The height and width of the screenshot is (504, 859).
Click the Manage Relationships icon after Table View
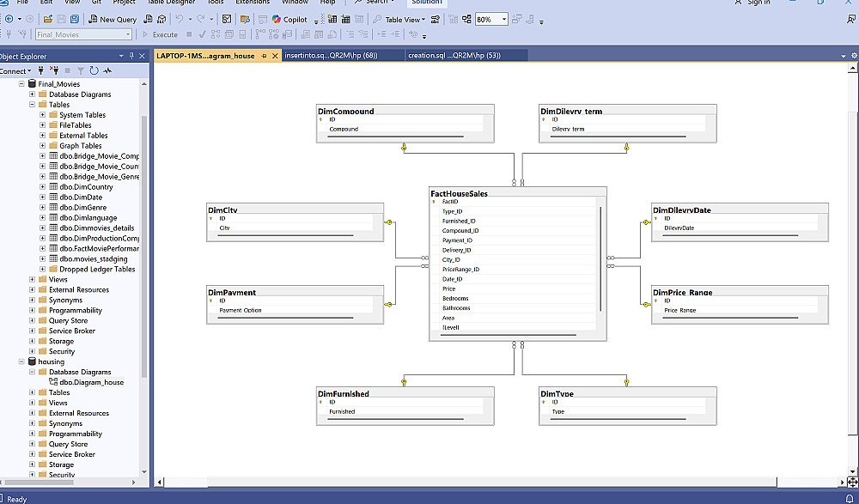[x=435, y=19]
